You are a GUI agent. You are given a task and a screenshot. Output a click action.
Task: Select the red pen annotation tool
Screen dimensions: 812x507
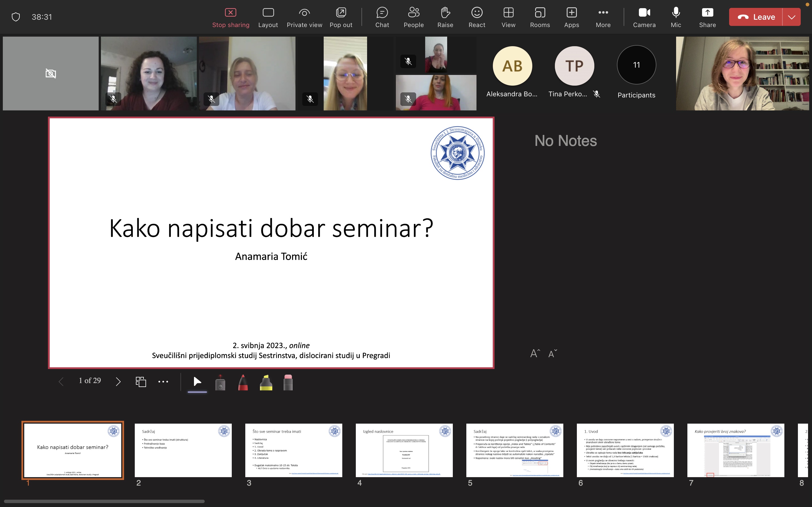(242, 382)
